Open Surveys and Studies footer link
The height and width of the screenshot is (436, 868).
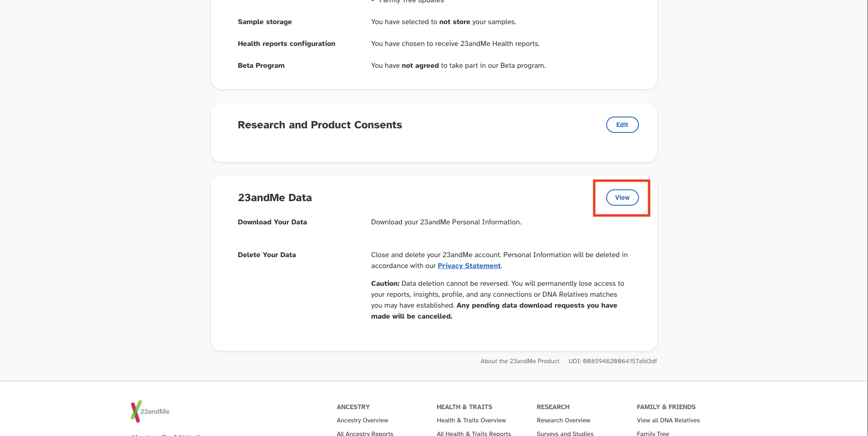[565, 433]
